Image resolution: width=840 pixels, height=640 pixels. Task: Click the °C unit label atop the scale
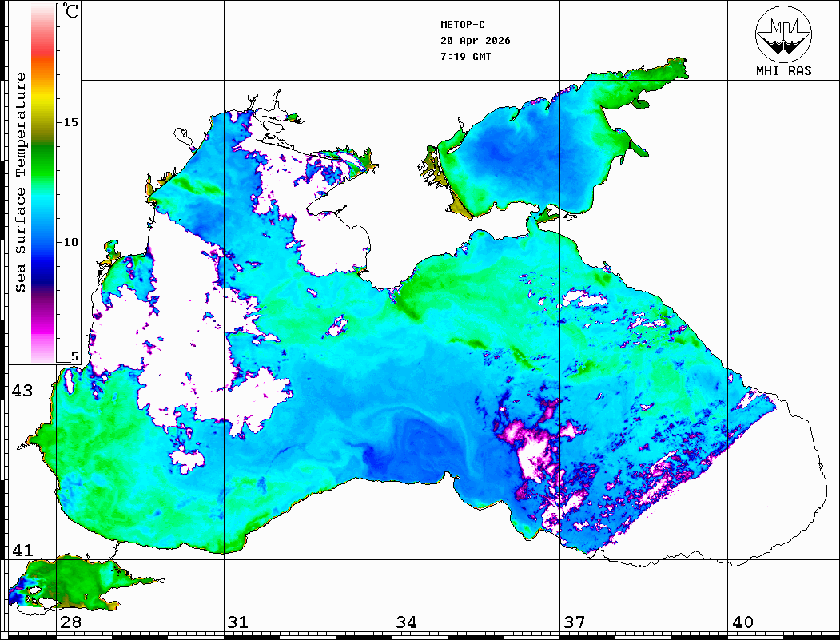(71, 13)
